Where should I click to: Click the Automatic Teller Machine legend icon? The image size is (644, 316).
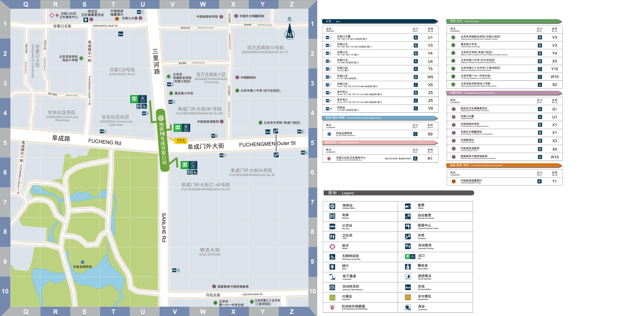[332, 287]
